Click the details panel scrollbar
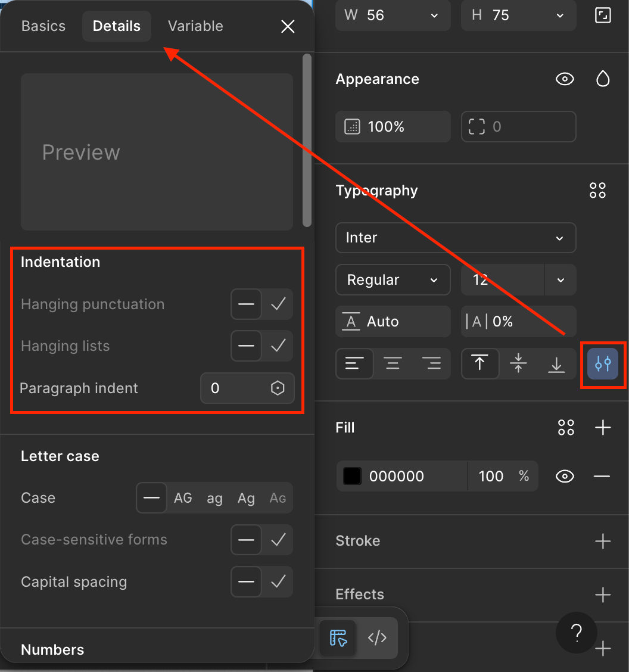Viewport: 629px width, 672px height. point(306,140)
